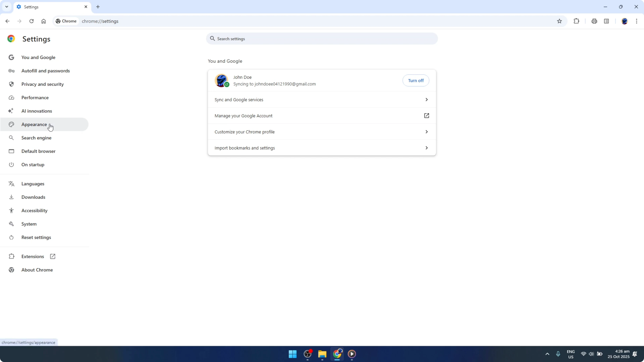Click the microphone icon in system tray

pyautogui.click(x=558, y=354)
